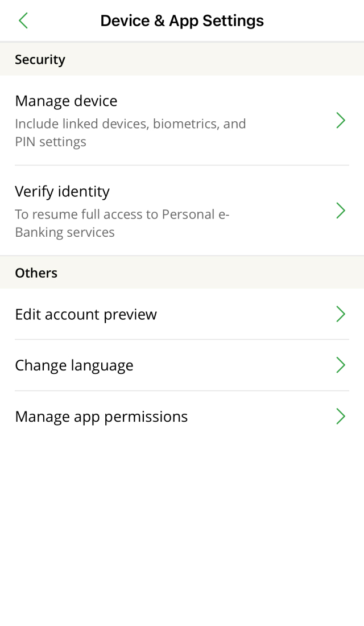364x626 pixels.
Task: Tap the 'To resume full access' description
Action: pos(122,215)
